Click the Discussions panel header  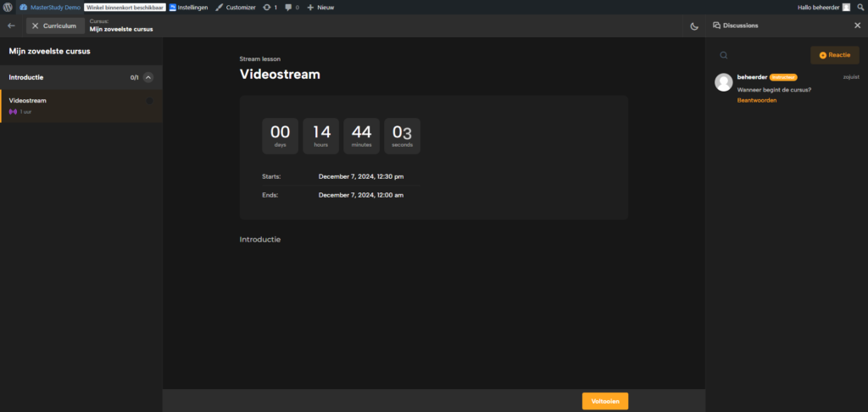pos(736,25)
